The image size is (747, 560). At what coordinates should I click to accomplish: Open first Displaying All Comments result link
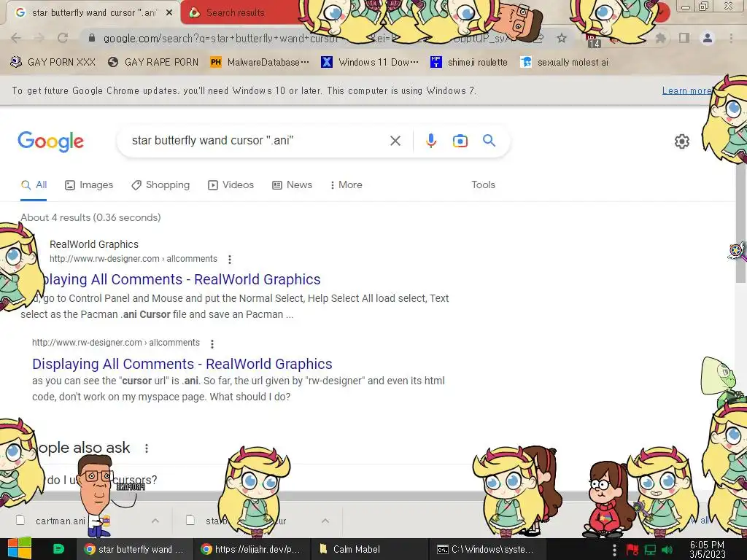[181, 279]
